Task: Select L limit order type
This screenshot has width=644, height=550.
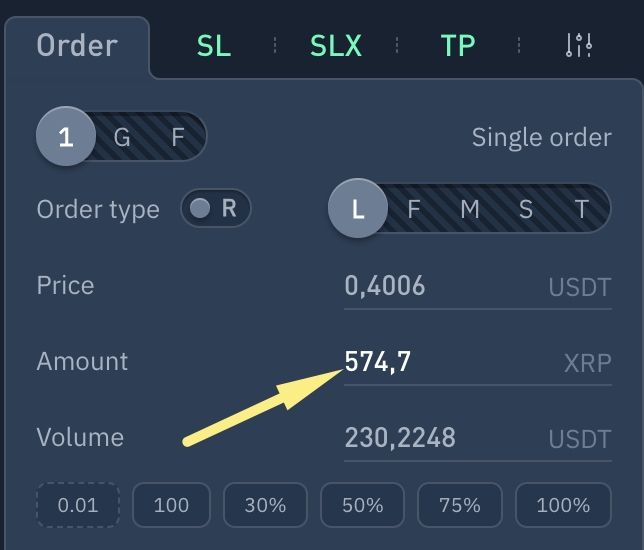Action: click(x=358, y=209)
